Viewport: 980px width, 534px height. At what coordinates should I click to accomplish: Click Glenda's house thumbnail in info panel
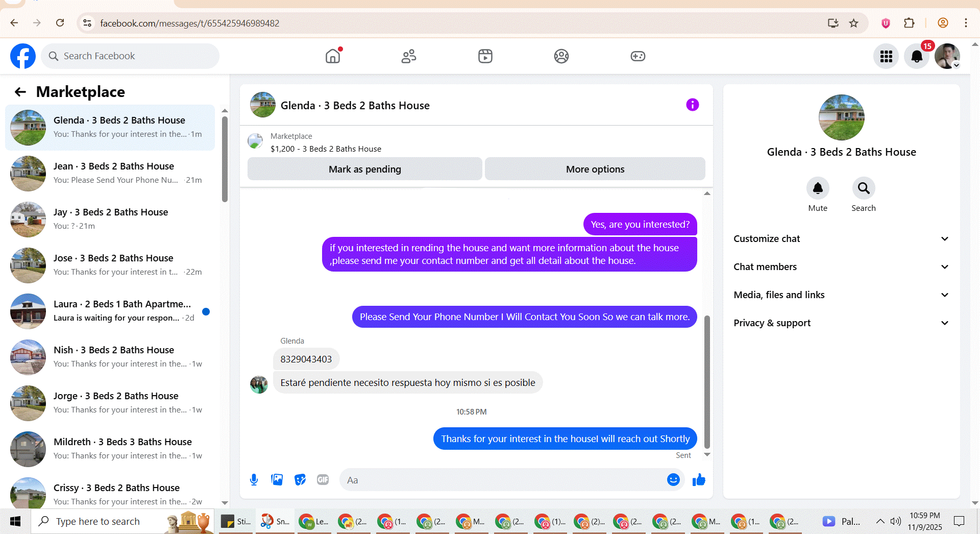coord(841,117)
